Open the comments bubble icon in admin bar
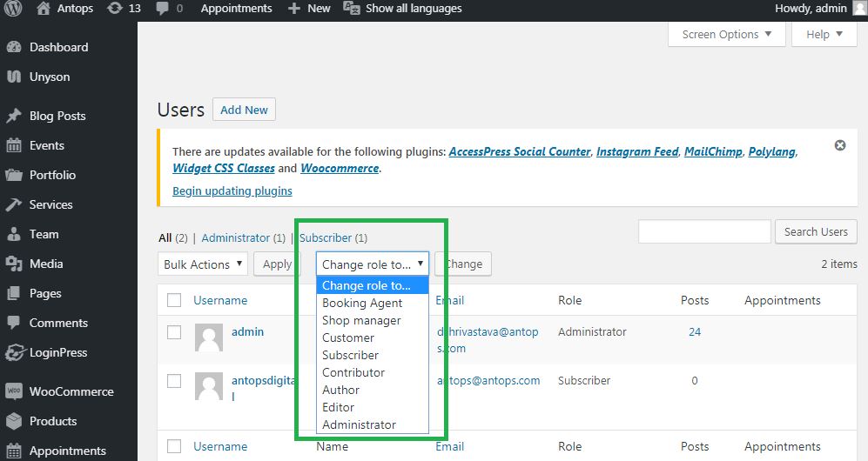This screenshot has height=461, width=868. point(162,9)
